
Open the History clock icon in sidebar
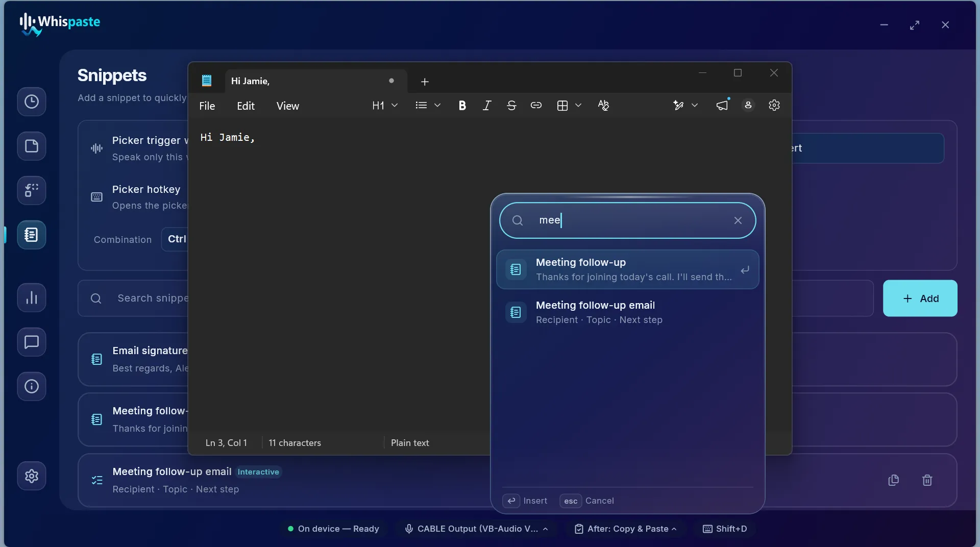32,102
